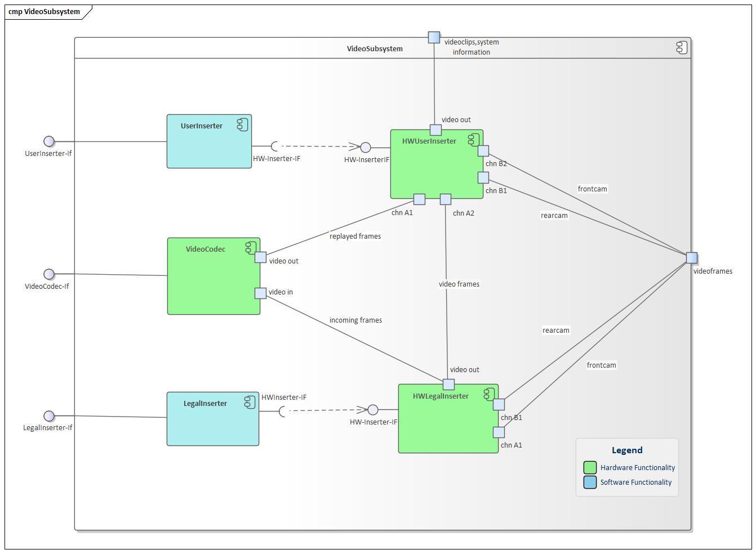The width and height of the screenshot is (756, 554).
Task: Click the chn B2 port on HWUserInserter
Action: point(483,151)
